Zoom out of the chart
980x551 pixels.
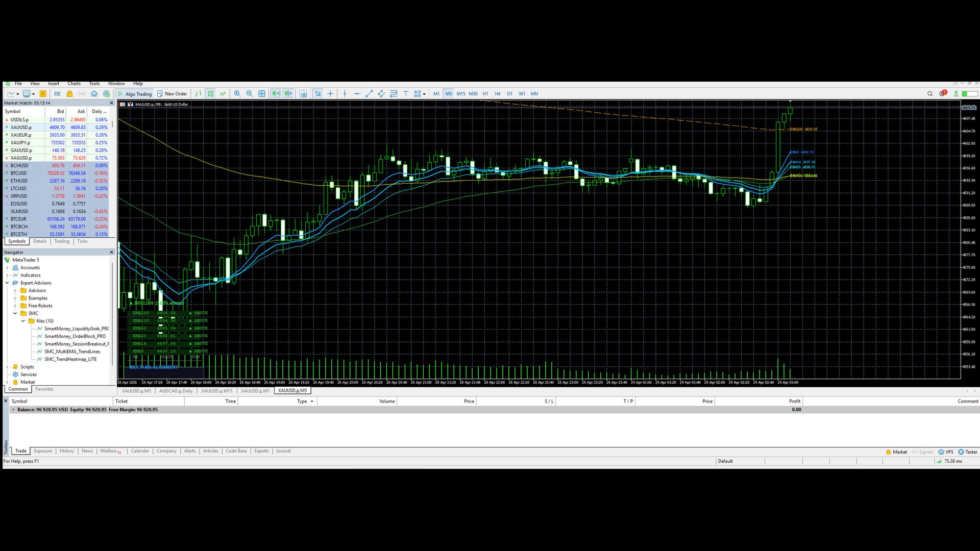(250, 94)
